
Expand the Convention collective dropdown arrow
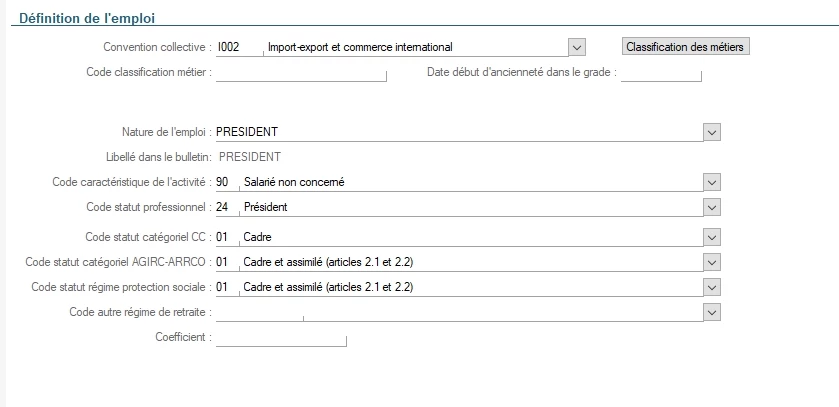tap(576, 47)
